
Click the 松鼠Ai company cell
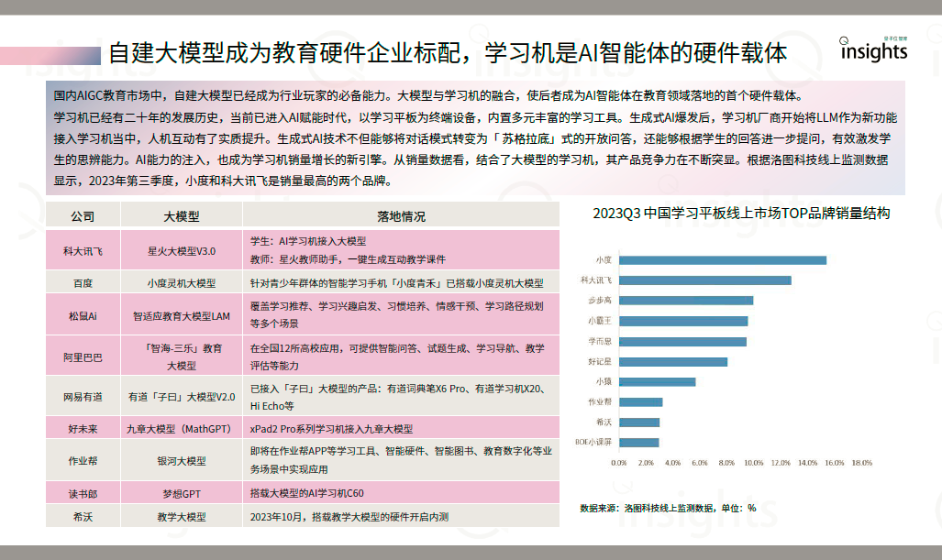click(x=83, y=315)
